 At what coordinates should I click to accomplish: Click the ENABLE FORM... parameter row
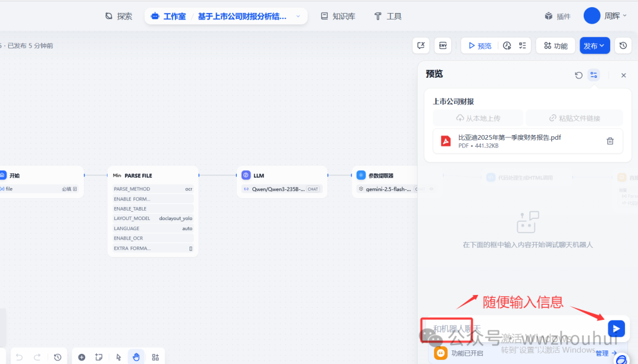click(153, 199)
